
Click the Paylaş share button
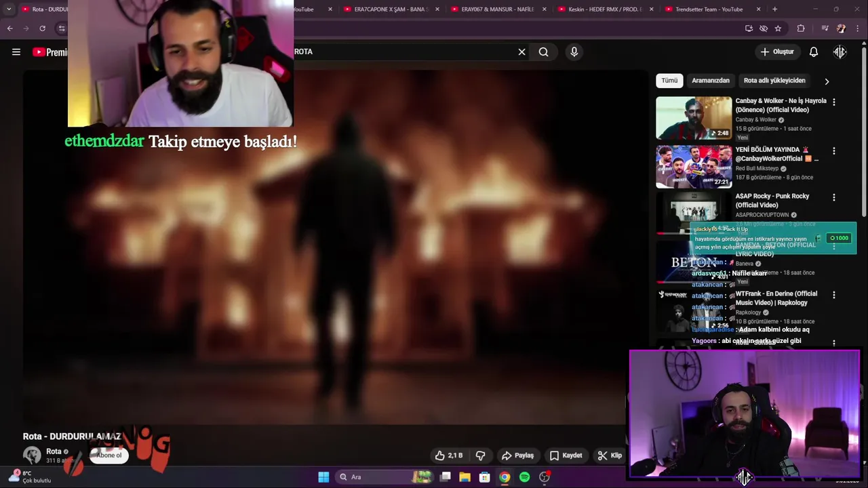[x=517, y=455]
